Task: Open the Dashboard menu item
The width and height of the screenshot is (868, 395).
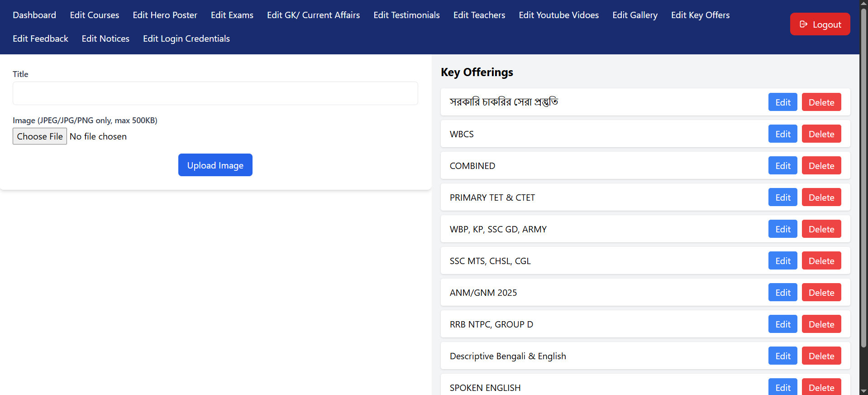Action: (x=34, y=15)
